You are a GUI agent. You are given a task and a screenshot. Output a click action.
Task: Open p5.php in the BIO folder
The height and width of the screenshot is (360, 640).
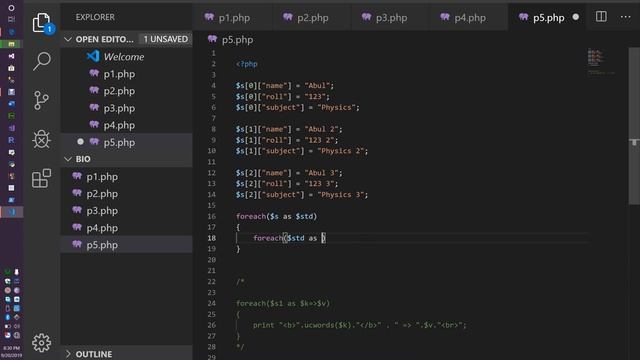pos(127,245)
